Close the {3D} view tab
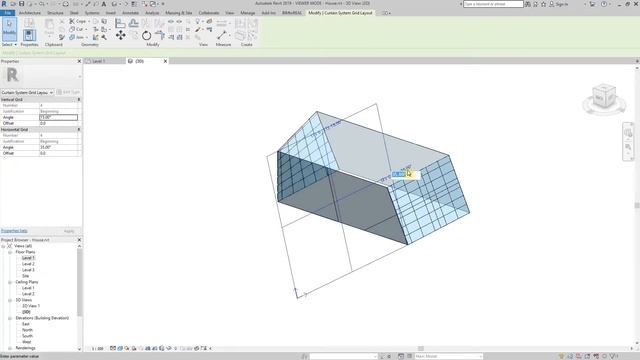Viewport: 640px width, 360px height. pyautogui.click(x=165, y=61)
